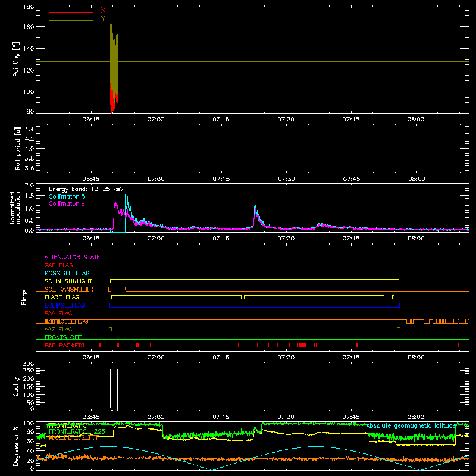The image size is (476, 476).
Task: Select the Quality axis title
Action: 16,386
